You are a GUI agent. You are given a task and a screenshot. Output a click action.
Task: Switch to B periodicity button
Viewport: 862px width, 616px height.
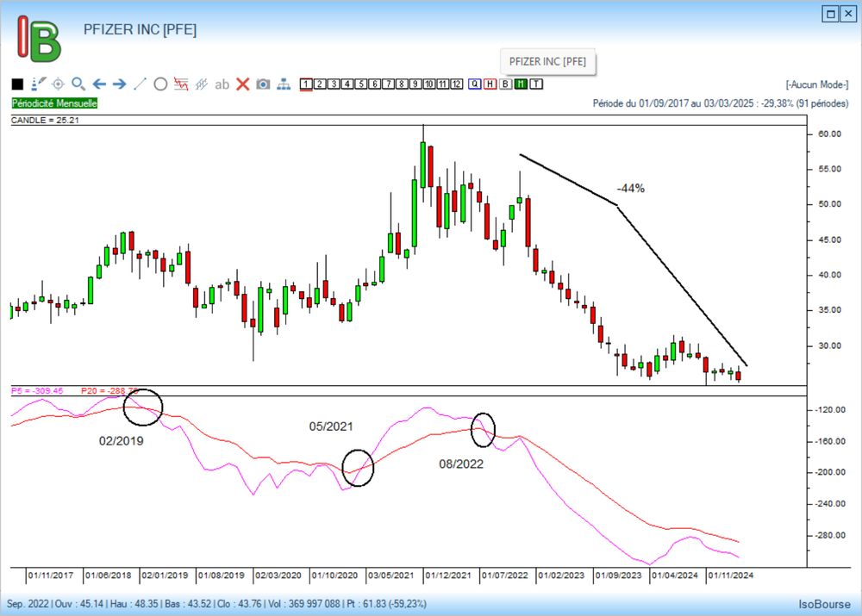506,84
